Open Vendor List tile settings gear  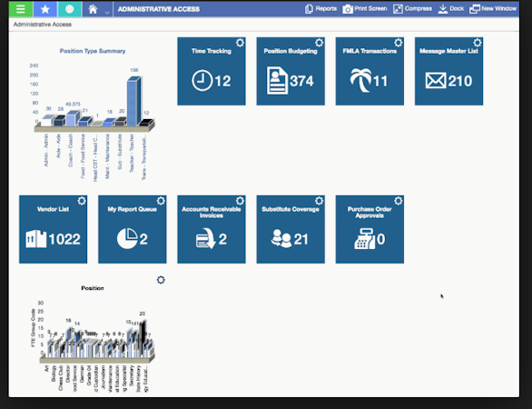pos(82,201)
